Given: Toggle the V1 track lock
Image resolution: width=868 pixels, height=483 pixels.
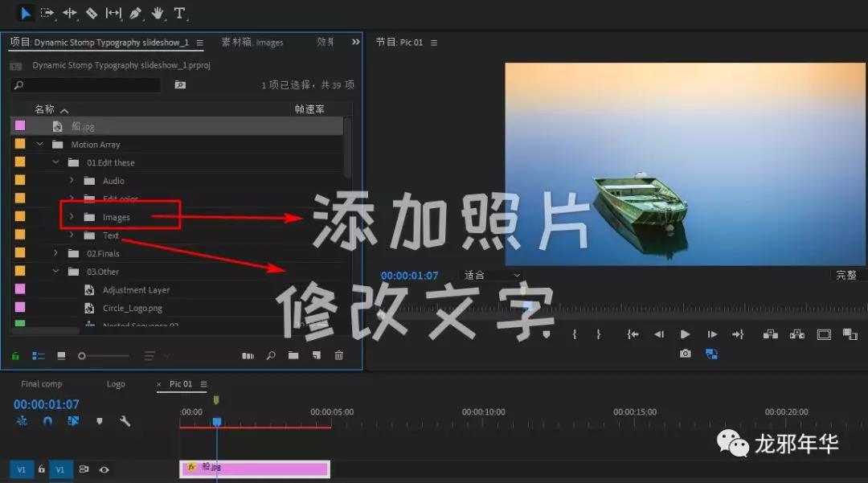Looking at the screenshot, I should 42,469.
